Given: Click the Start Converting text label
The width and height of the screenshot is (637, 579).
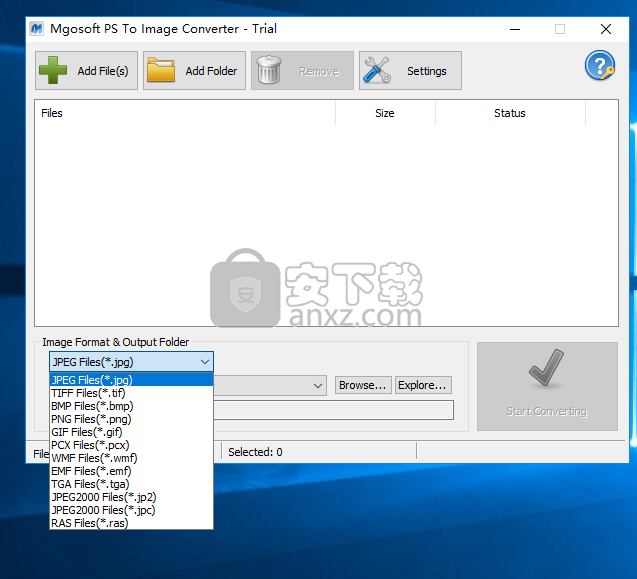Looking at the screenshot, I should pyautogui.click(x=546, y=412).
